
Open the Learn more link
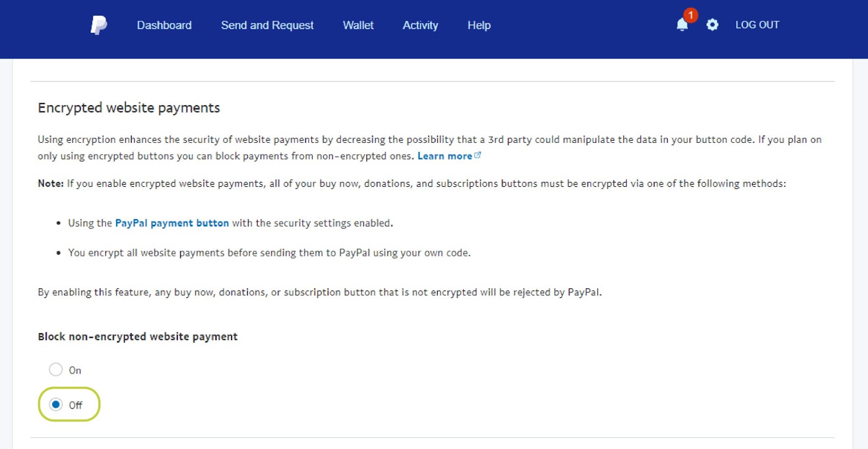[x=445, y=156]
